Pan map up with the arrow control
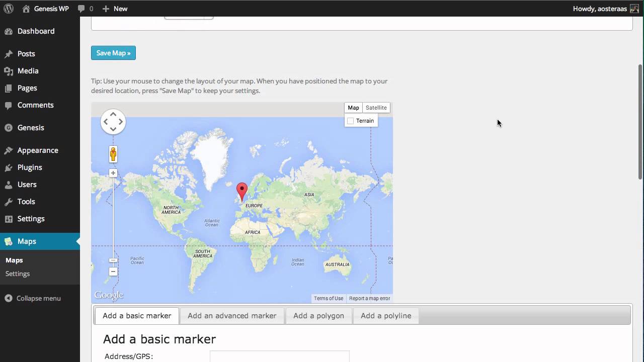The image size is (644, 362). 113,115
